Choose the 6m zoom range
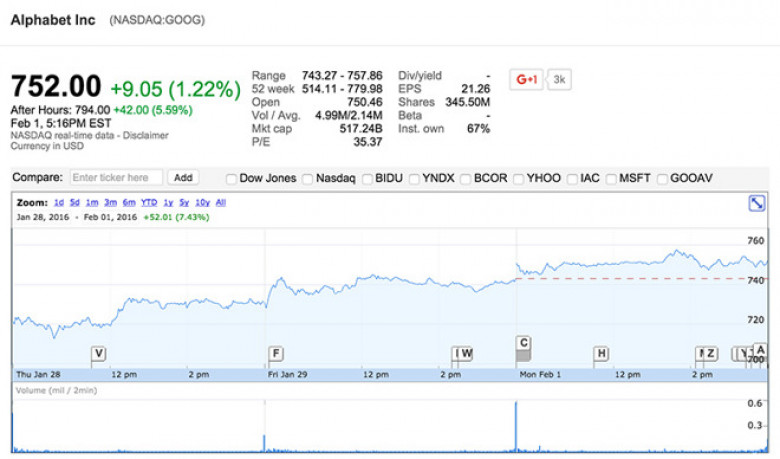780x459 pixels. click(x=129, y=202)
